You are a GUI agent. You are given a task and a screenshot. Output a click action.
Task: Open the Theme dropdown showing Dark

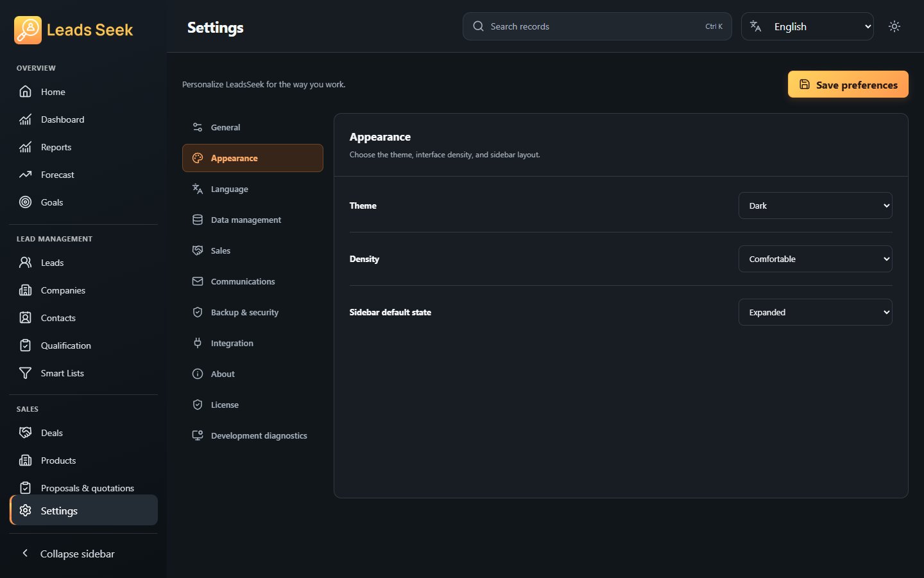point(816,206)
